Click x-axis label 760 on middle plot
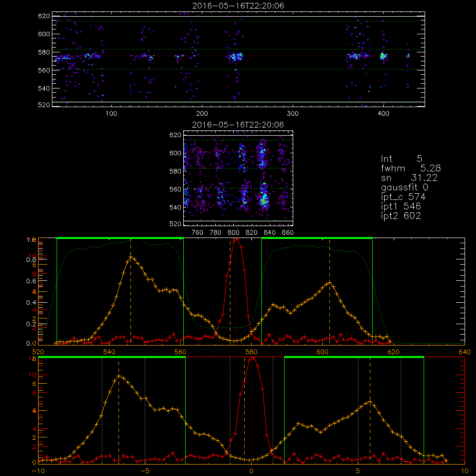The width and height of the screenshot is (476, 476). click(198, 233)
